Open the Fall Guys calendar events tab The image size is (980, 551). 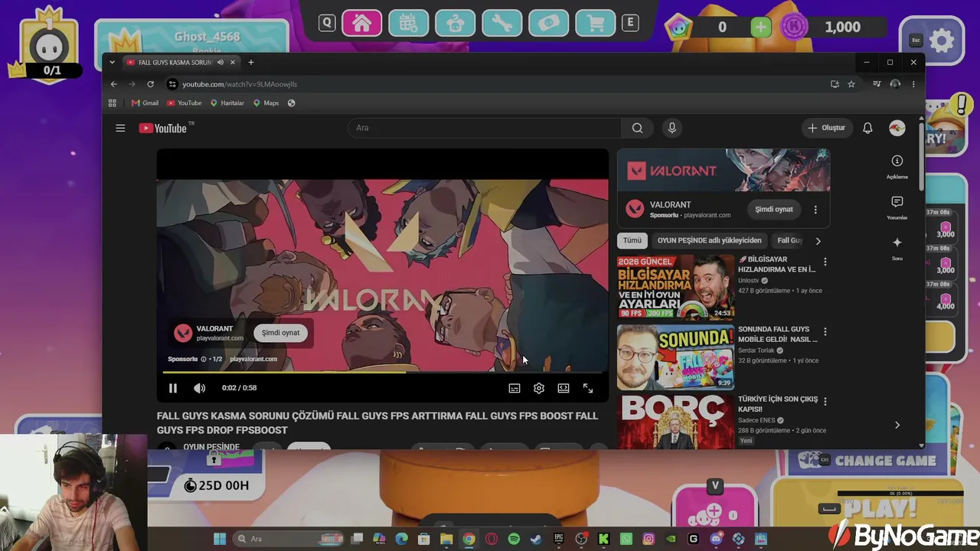[x=408, y=23]
